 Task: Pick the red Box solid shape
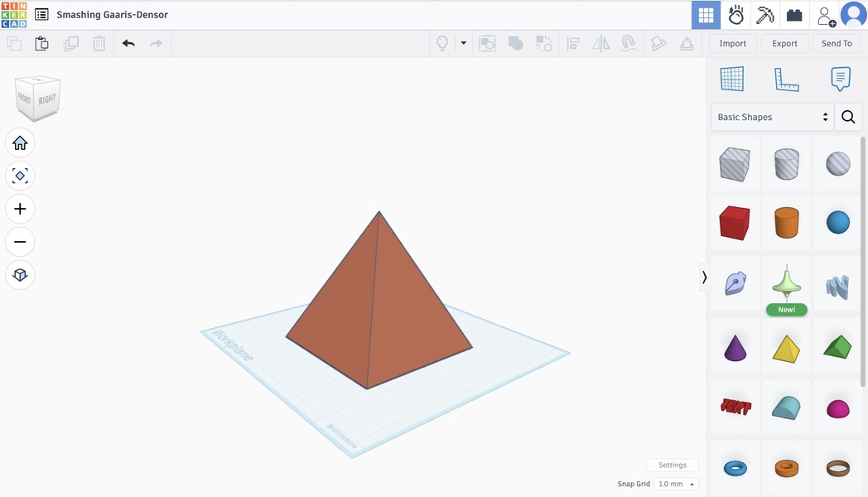(734, 223)
